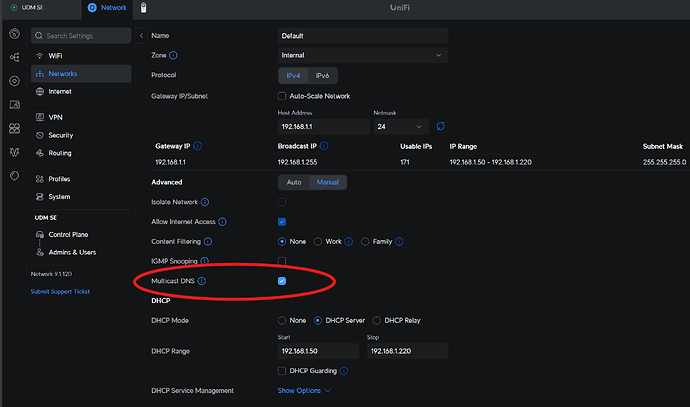Show info for Work filtering option
The height and width of the screenshot is (407, 690).
click(349, 242)
